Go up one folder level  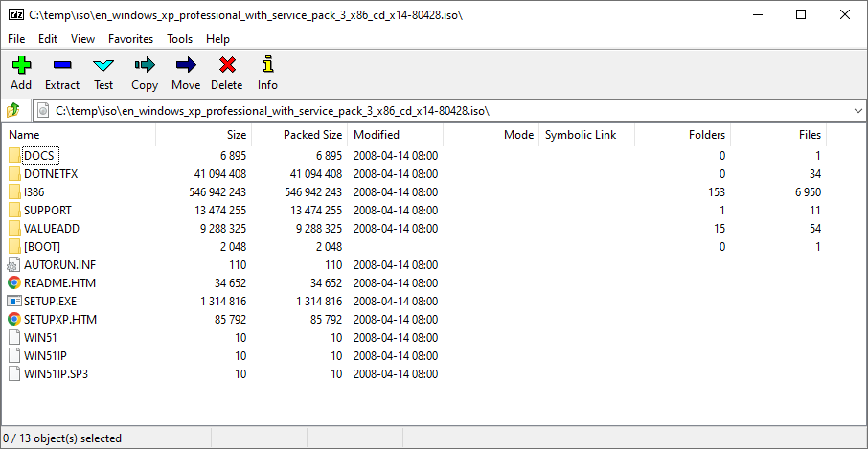(13, 110)
